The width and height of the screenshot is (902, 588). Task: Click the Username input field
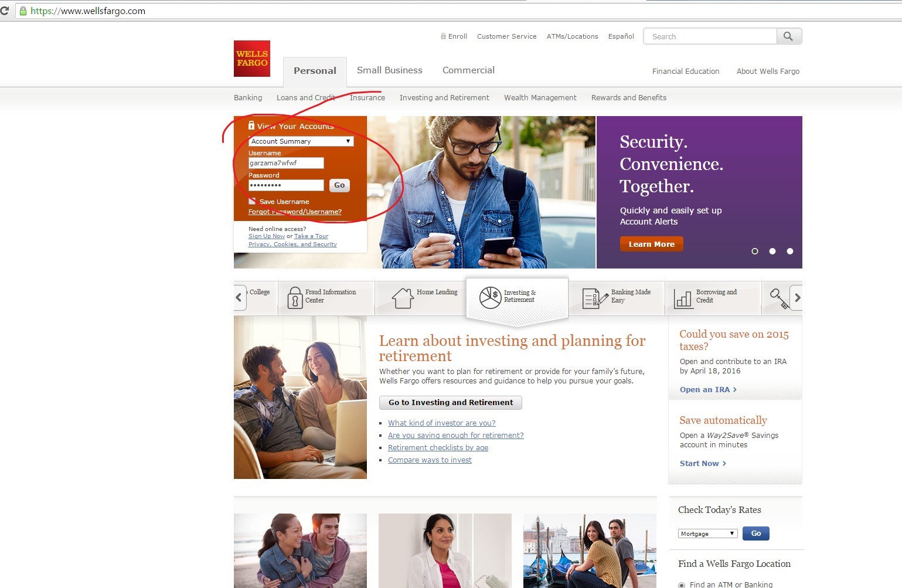click(286, 163)
